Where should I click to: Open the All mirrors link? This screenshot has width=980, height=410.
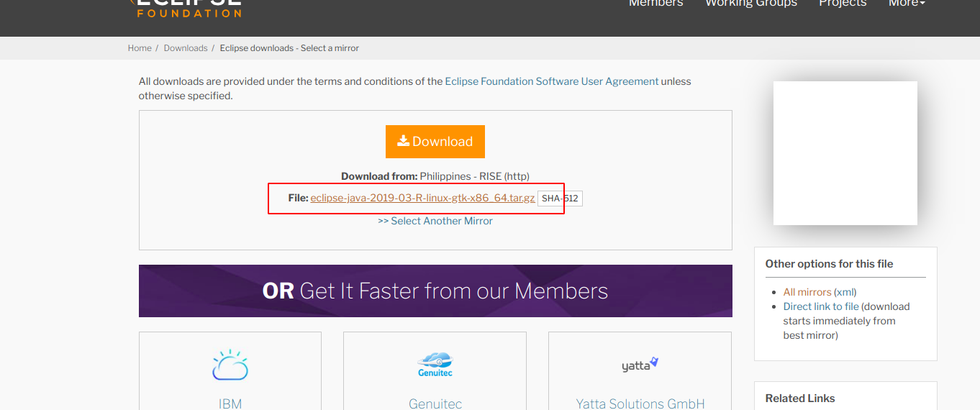click(x=807, y=292)
